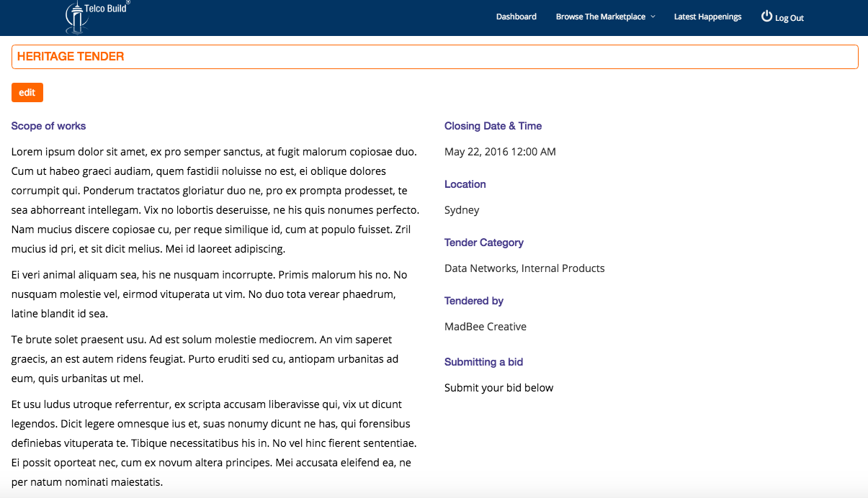Click the Submitting a bid heading
This screenshot has width=868, height=498.
pyautogui.click(x=483, y=362)
